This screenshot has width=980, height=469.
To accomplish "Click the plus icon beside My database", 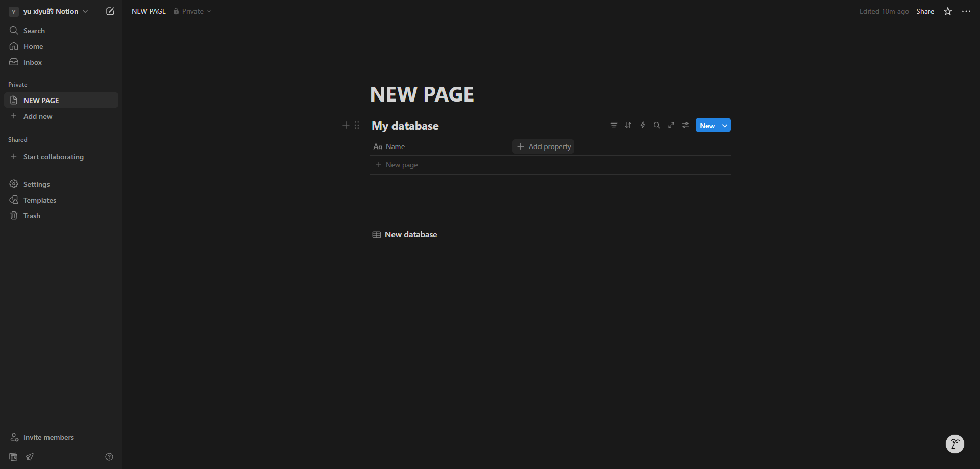I will tap(346, 125).
